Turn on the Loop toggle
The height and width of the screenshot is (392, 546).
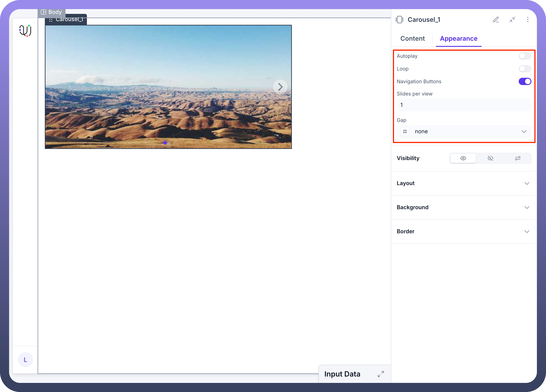(525, 69)
